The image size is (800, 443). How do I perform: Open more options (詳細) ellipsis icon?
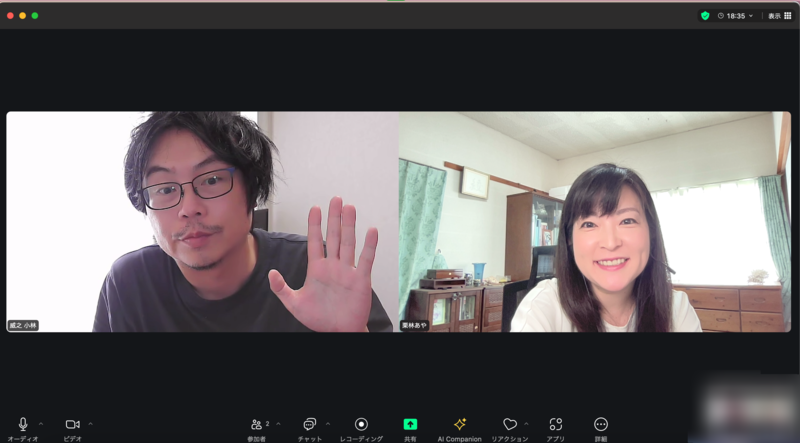(x=601, y=425)
